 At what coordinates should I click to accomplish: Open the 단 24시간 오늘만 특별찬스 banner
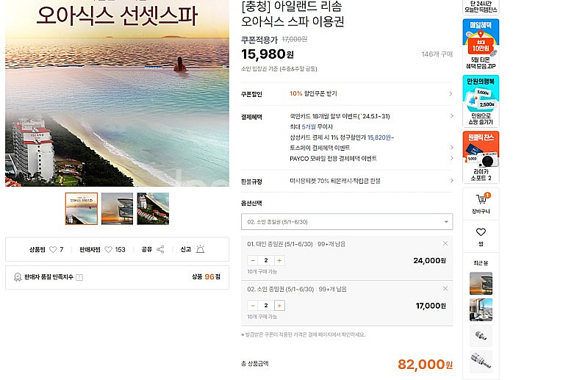point(481,7)
